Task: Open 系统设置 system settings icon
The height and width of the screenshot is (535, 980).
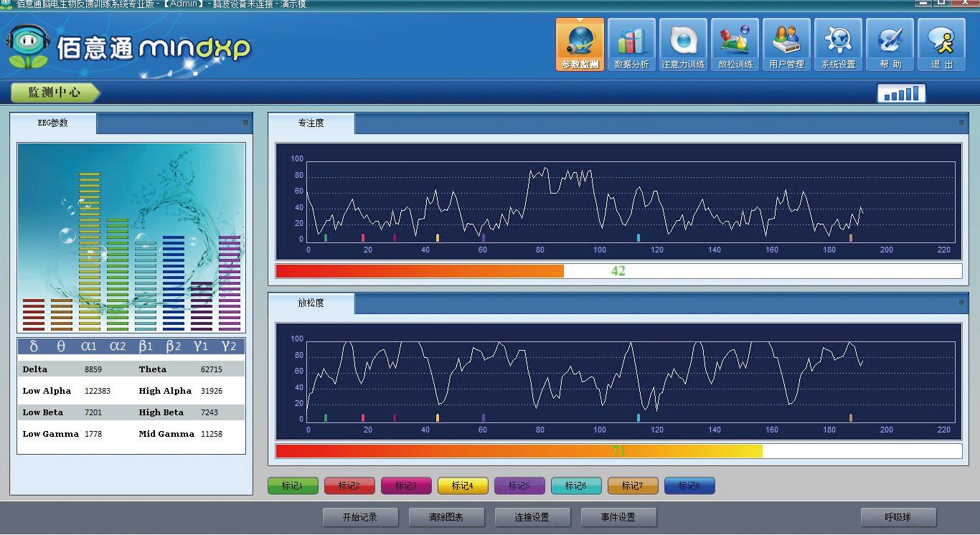Action: click(838, 44)
